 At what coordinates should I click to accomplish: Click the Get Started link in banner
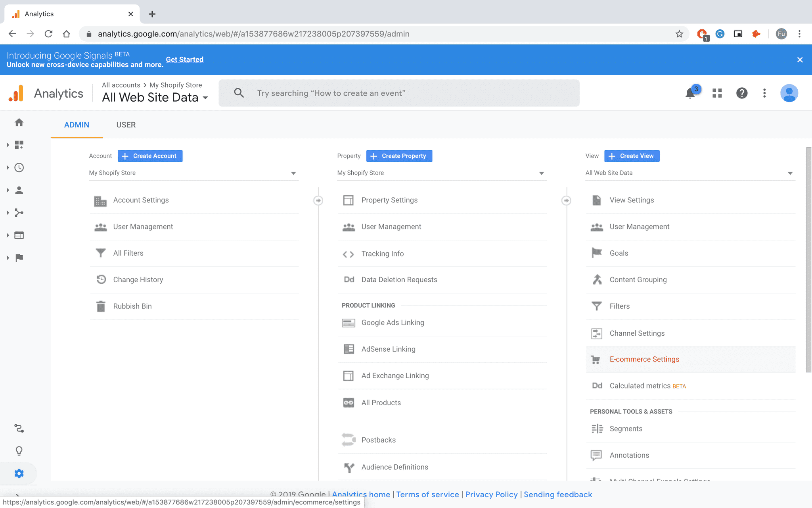pos(184,60)
